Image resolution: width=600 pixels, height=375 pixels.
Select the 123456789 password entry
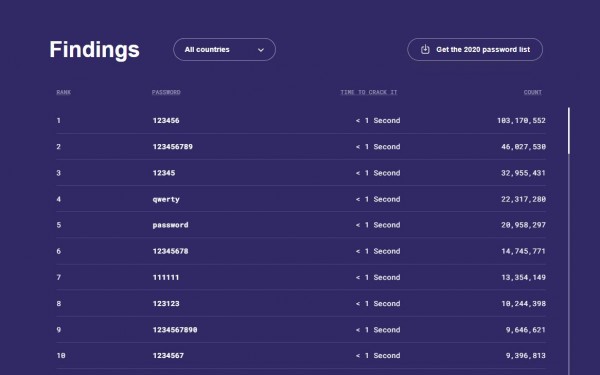(173, 147)
